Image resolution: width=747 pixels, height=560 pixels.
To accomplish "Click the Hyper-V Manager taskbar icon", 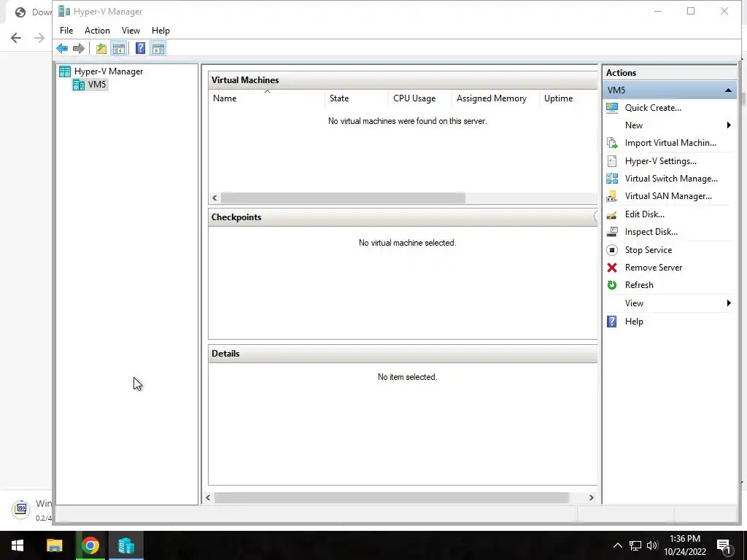I will point(125,545).
